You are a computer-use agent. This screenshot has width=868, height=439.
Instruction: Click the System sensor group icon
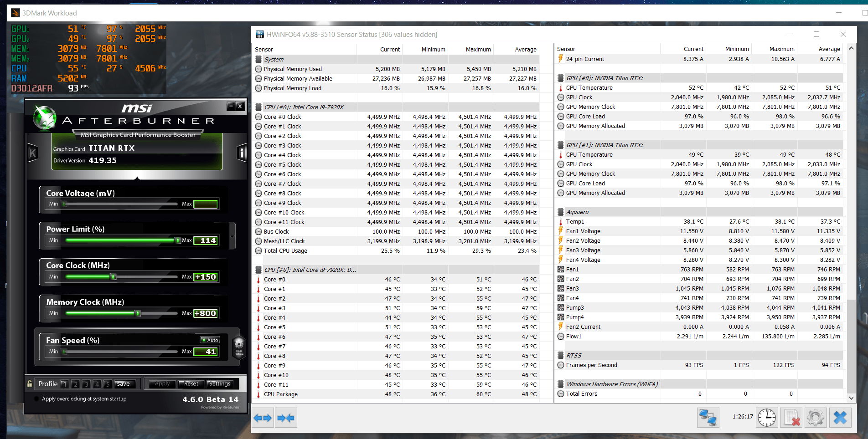click(258, 59)
